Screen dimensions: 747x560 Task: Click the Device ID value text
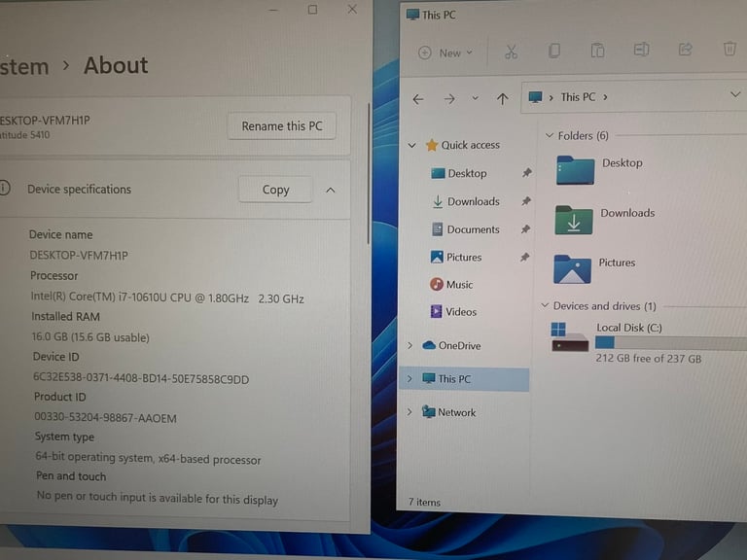(141, 378)
